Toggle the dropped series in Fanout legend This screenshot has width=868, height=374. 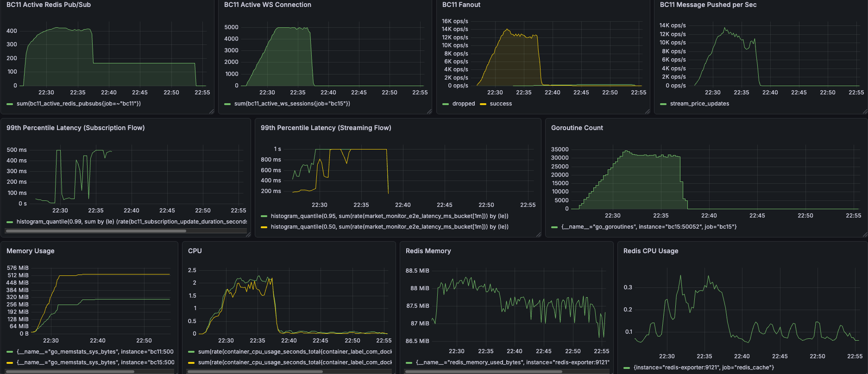463,104
